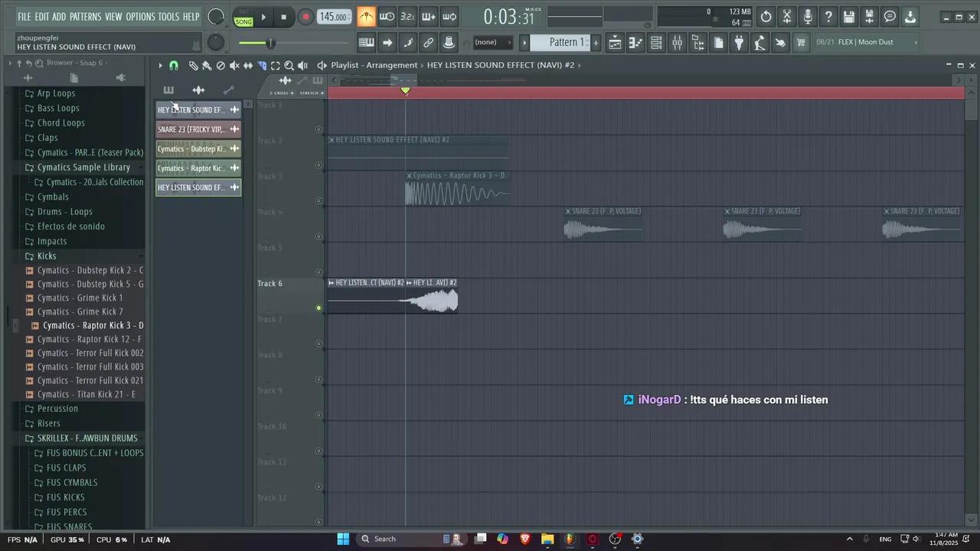The height and width of the screenshot is (551, 980).
Task: Open the Playlist options arrow menu
Action: pyautogui.click(x=160, y=66)
